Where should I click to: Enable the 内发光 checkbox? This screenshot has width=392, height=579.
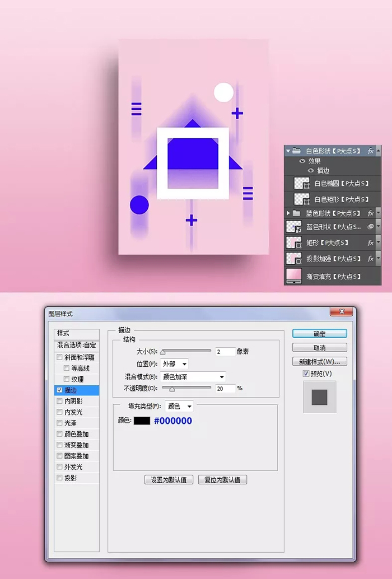59,412
